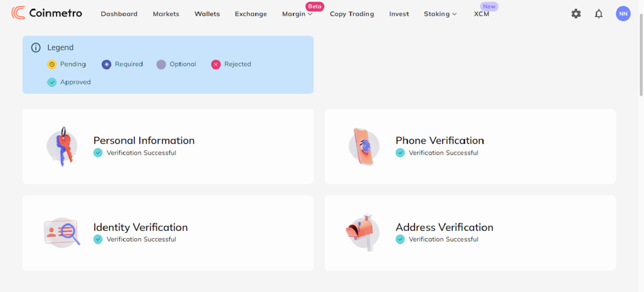Open the Dashboard tab
This screenshot has height=292, width=644.
[119, 14]
